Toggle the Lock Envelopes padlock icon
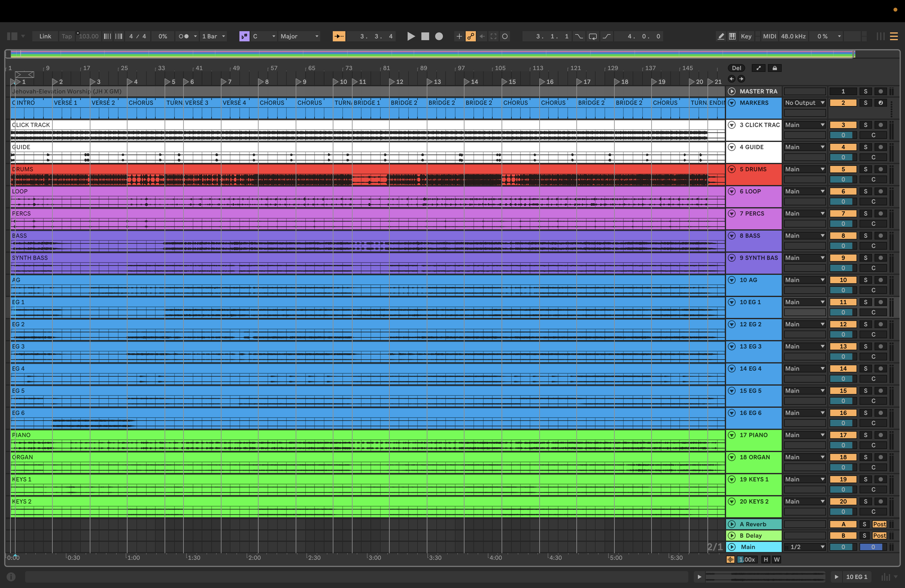Viewport: 905px width, 588px height. coord(775,68)
